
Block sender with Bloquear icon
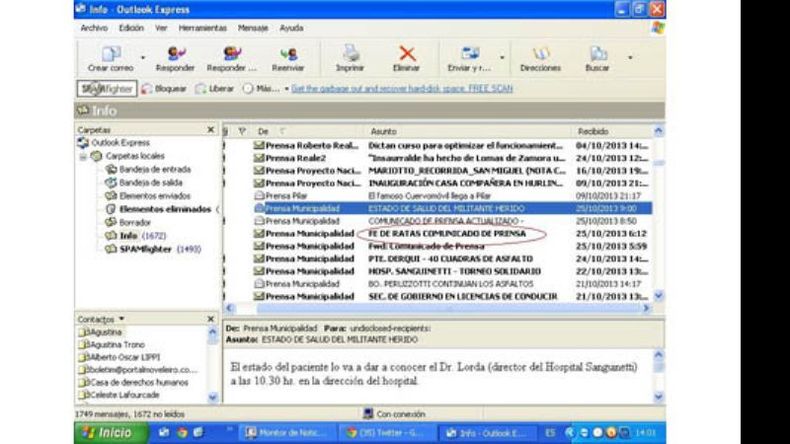[x=164, y=89]
